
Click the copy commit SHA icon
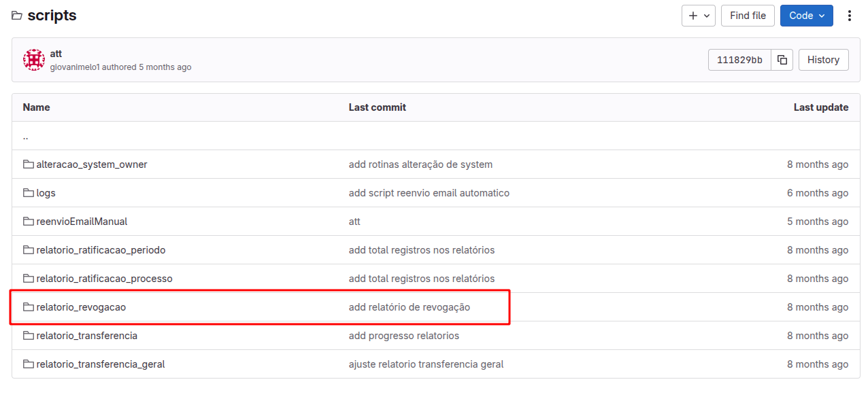(782, 60)
